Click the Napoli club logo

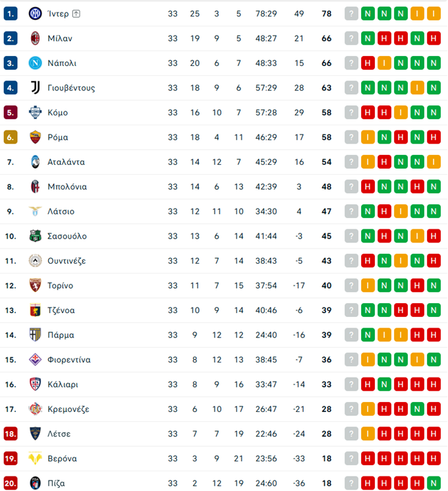click(35, 63)
